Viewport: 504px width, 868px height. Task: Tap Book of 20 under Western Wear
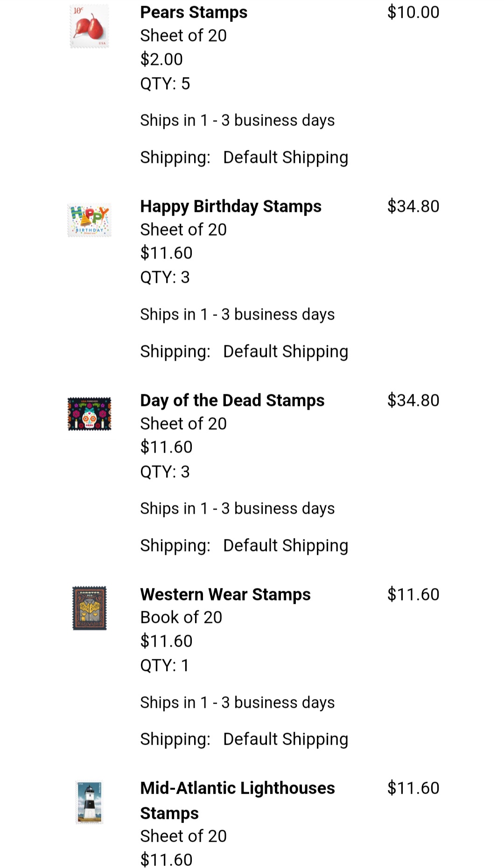click(x=181, y=617)
